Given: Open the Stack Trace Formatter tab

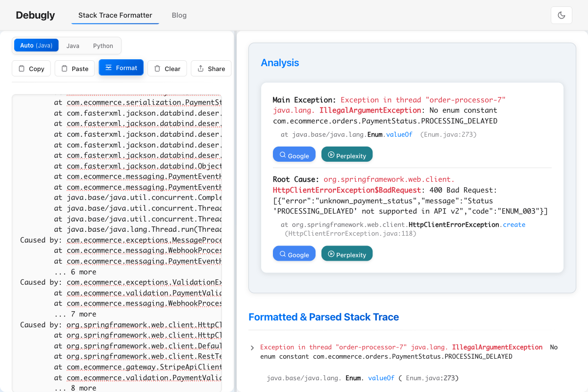Looking at the screenshot, I should [115, 15].
